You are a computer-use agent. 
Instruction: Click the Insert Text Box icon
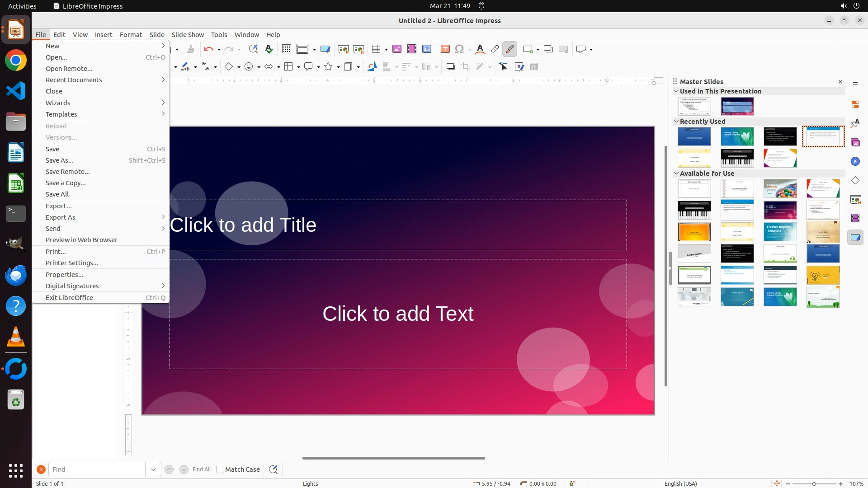click(445, 49)
